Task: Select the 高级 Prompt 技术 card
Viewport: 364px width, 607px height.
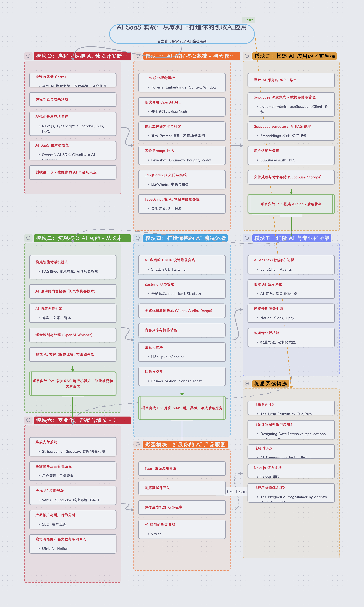Action: [x=182, y=155]
